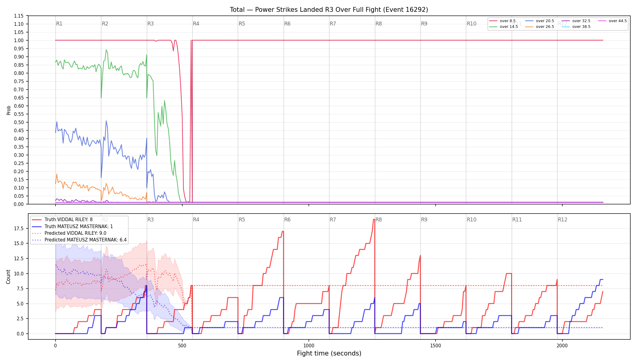The width and height of the screenshot is (637, 364).
Task: Click the R3 round label in the bottom plot
Action: [x=151, y=220]
